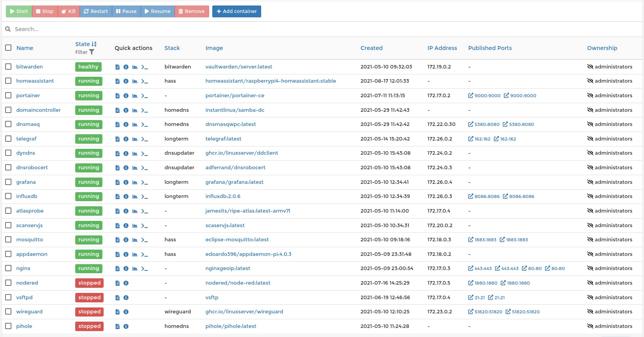Open logs icon for influxdb container
Screen dimensions: 644x337
(117, 196)
